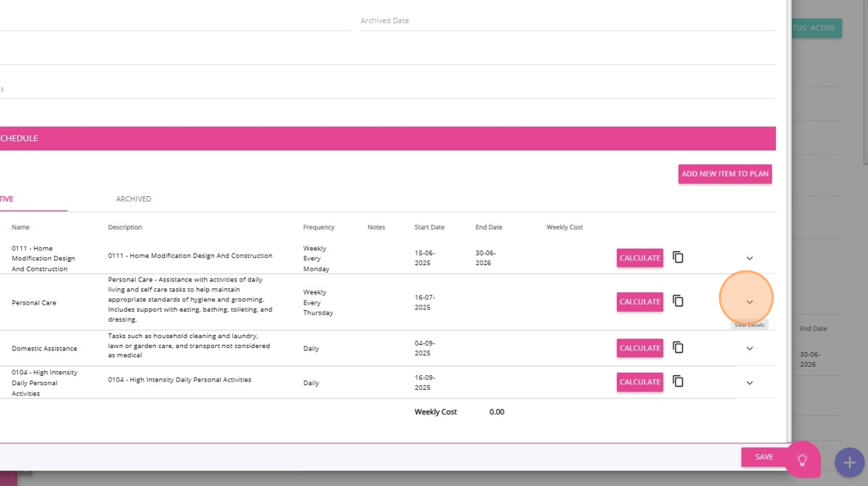868x486 pixels.
Task: Click the Status Active badge
Action: [815, 28]
